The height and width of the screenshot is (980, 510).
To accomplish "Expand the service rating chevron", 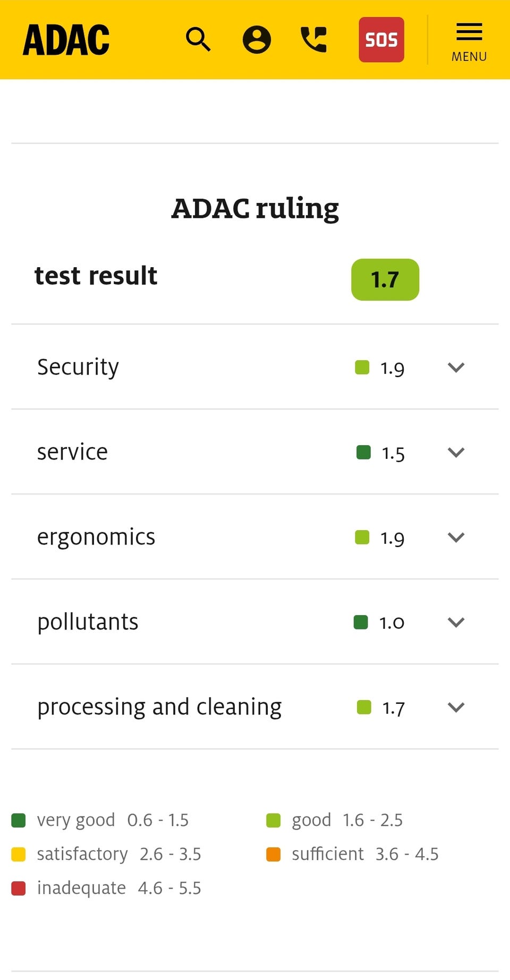I will (x=456, y=452).
